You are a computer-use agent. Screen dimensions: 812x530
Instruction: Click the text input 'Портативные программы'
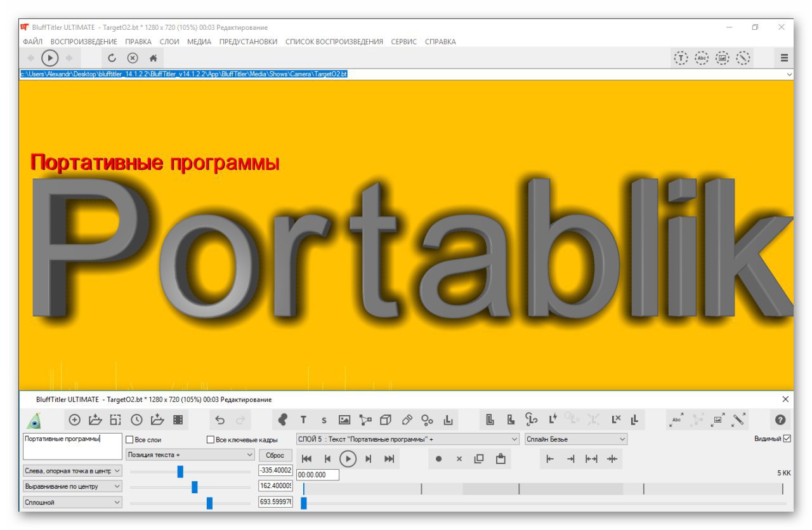[72, 446]
